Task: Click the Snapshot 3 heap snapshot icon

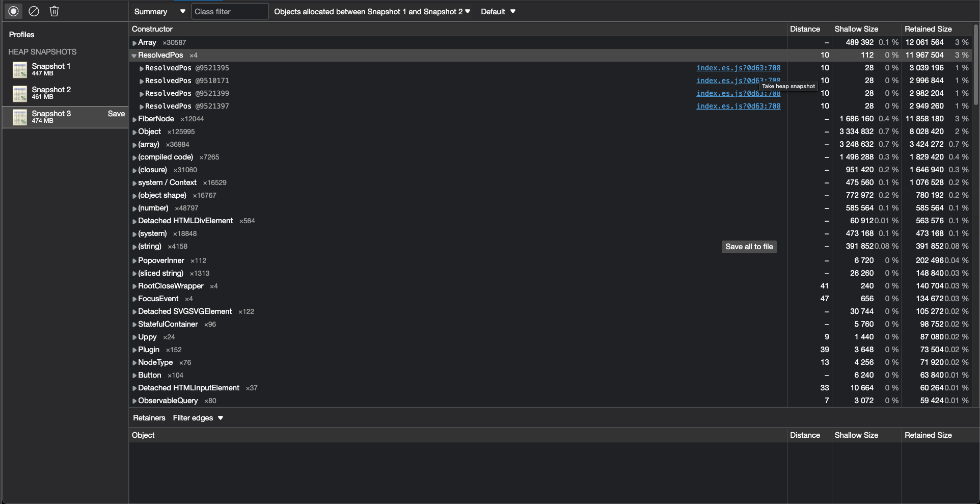Action: (x=20, y=117)
